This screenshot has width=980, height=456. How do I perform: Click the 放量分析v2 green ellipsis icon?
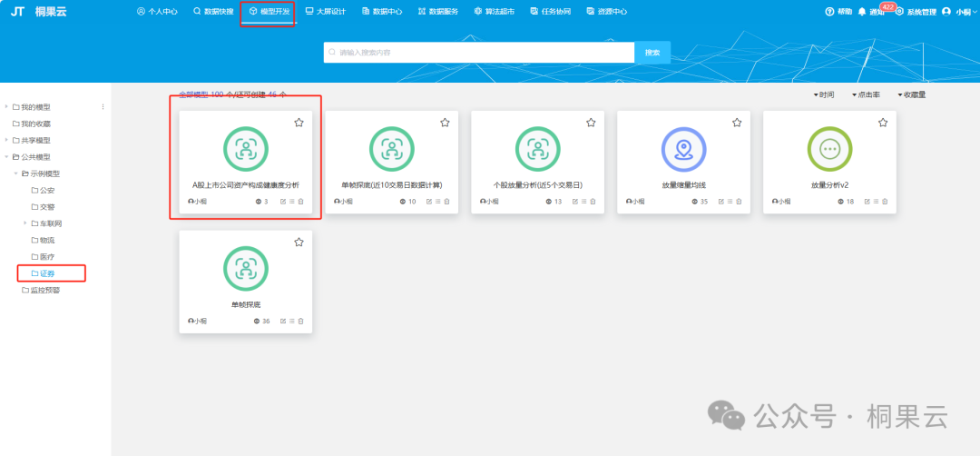tap(829, 149)
